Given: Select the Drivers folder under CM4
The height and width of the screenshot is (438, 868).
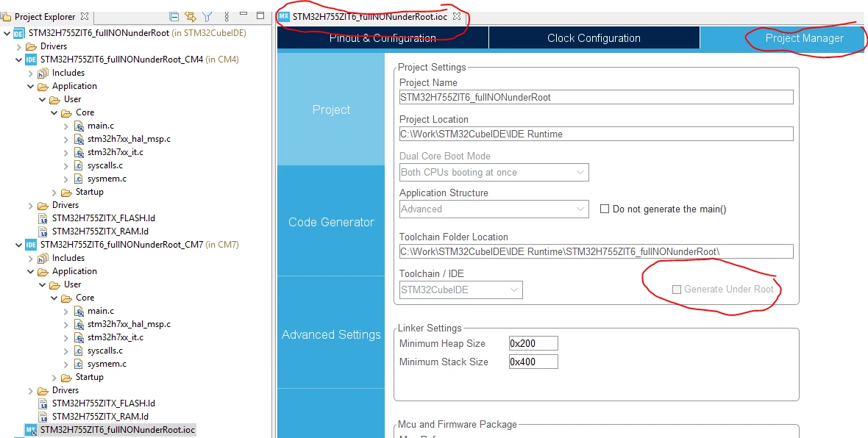Looking at the screenshot, I should pos(65,205).
